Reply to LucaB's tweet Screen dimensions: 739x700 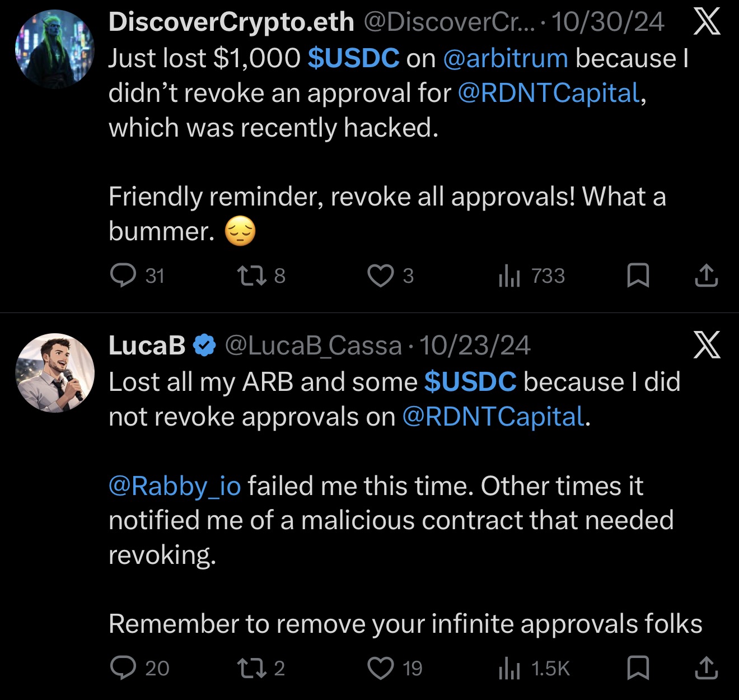pyautogui.click(x=123, y=668)
